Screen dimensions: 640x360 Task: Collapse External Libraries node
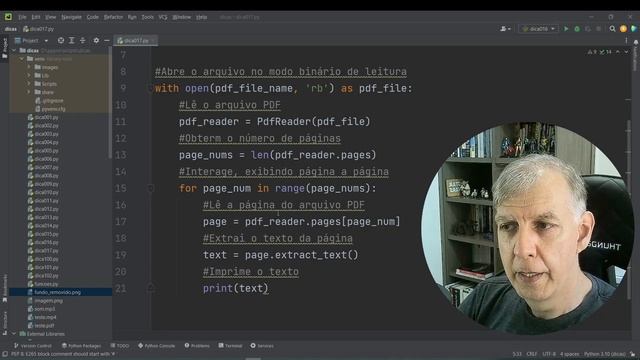click(14, 334)
